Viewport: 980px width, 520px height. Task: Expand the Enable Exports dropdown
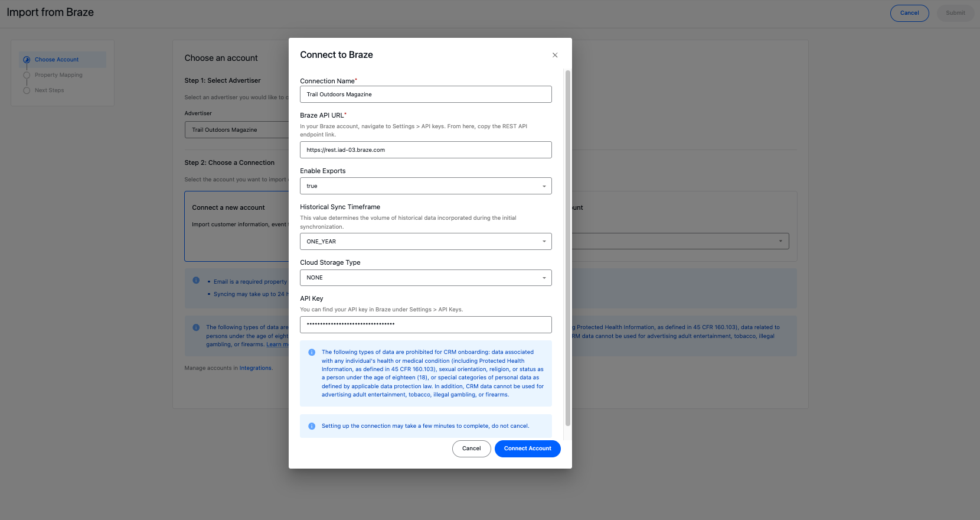(425, 186)
